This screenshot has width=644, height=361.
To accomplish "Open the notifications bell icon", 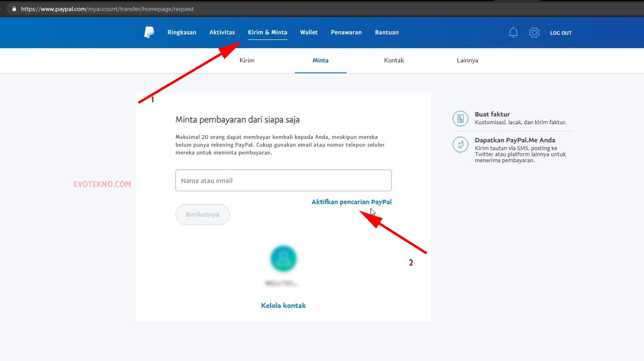I will [513, 33].
